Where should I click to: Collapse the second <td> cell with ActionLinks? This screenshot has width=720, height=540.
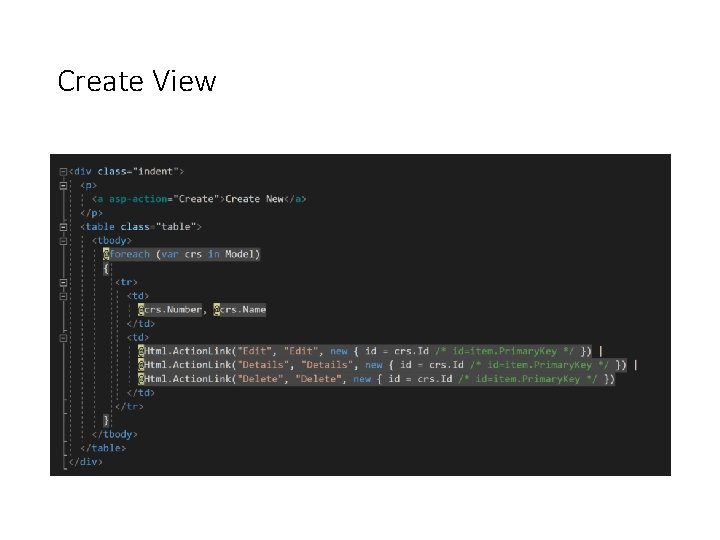(63, 338)
